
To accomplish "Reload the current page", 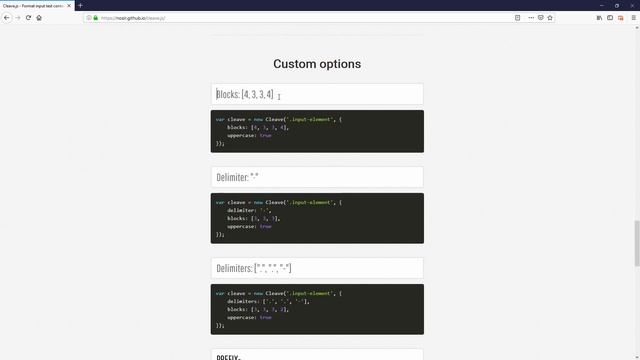I will pos(28,18).
